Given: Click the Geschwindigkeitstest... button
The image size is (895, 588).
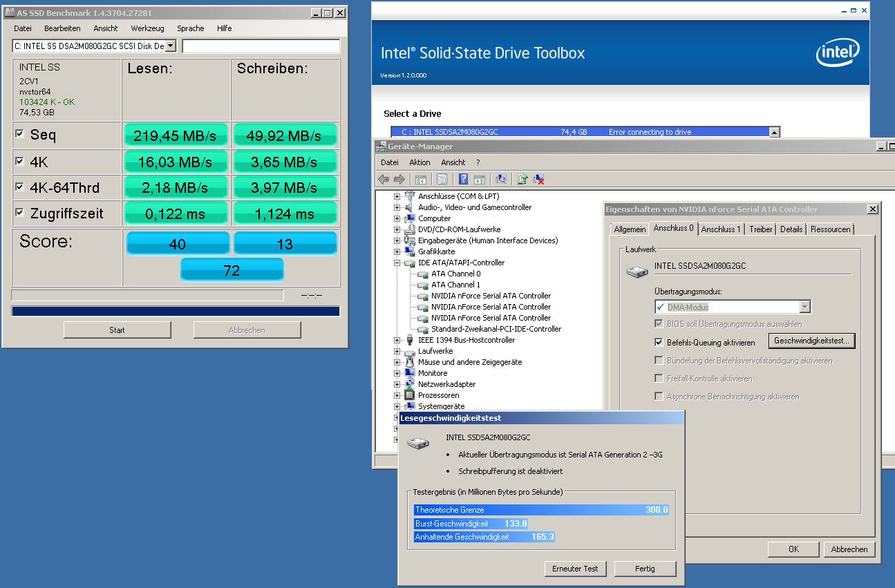Looking at the screenshot, I should [x=811, y=341].
